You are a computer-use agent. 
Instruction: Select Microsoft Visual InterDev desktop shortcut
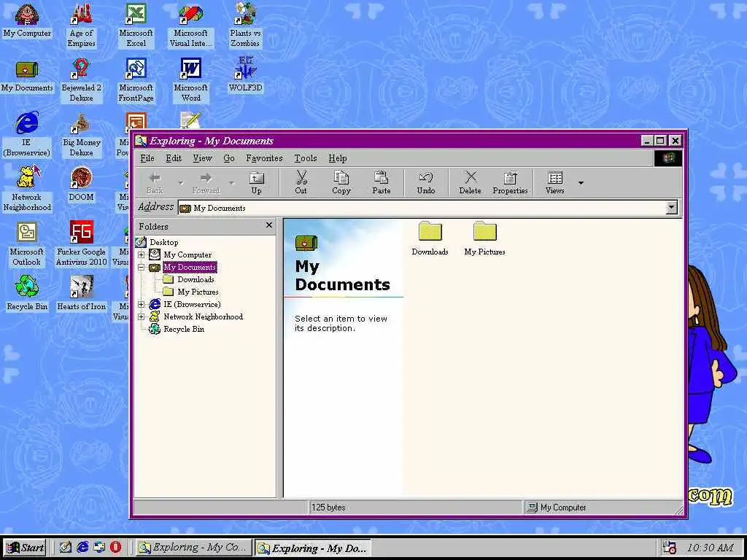190,25
